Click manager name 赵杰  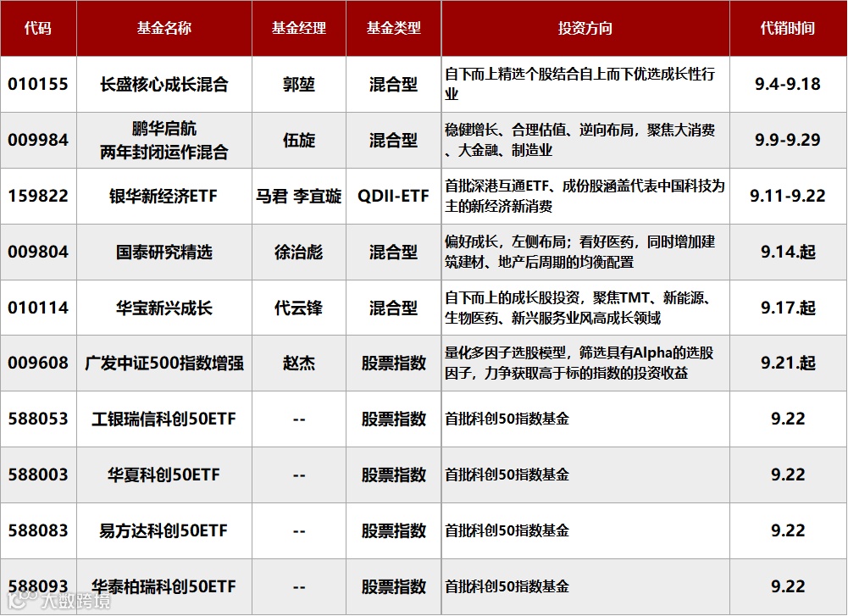pyautogui.click(x=298, y=363)
